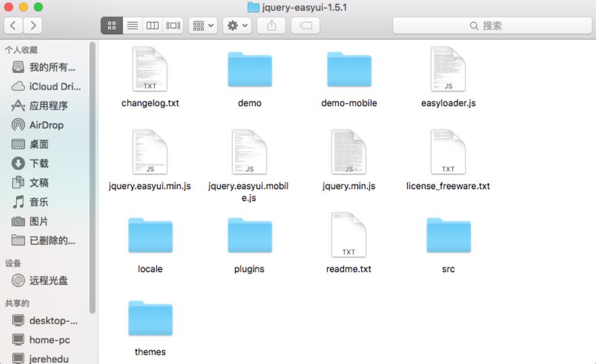Open the arrange items dropdown
This screenshot has height=364, width=596.
click(x=203, y=25)
